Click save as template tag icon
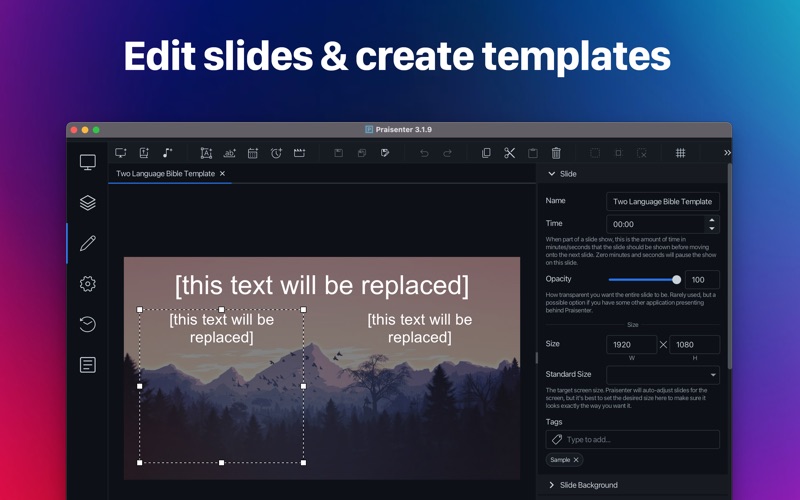800x500 pixels. pyautogui.click(x=385, y=153)
